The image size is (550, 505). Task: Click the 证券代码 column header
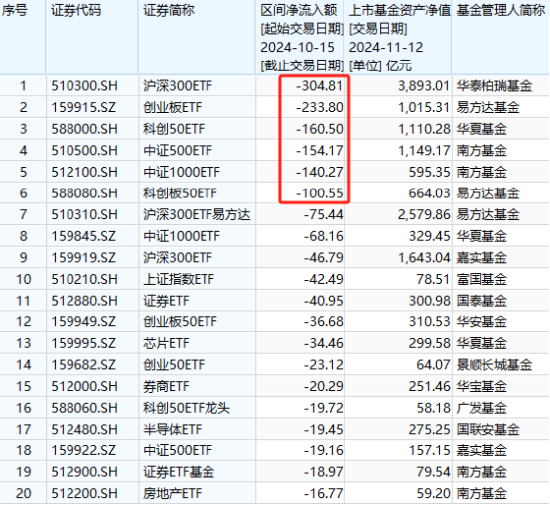pos(76,11)
